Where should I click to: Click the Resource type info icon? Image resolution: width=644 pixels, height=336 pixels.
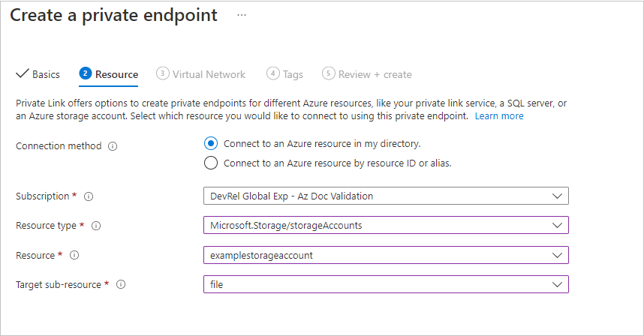96,226
